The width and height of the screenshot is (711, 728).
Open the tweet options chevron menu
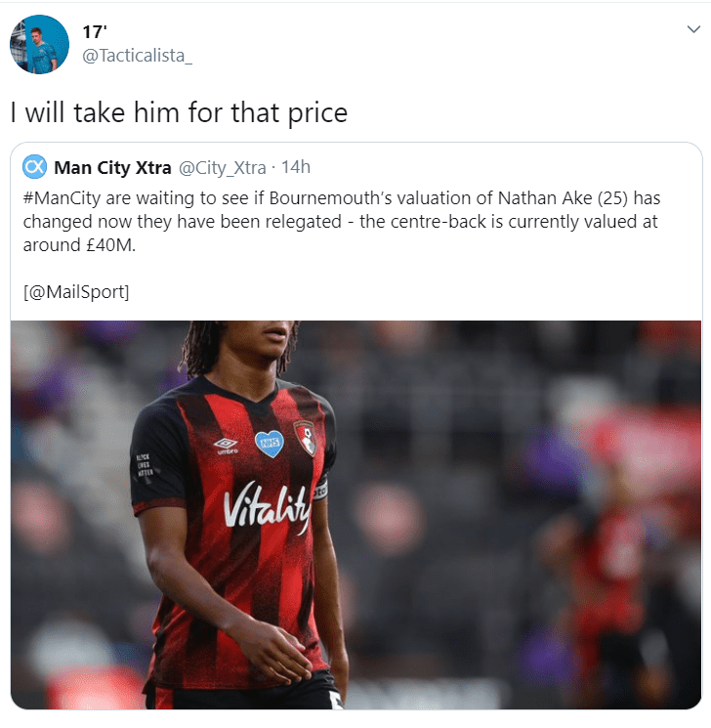click(693, 29)
